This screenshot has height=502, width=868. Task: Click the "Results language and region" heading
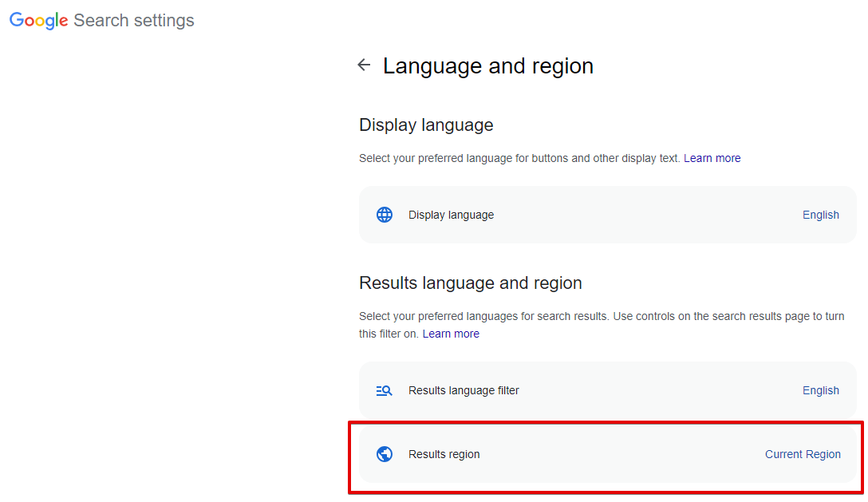[471, 283]
